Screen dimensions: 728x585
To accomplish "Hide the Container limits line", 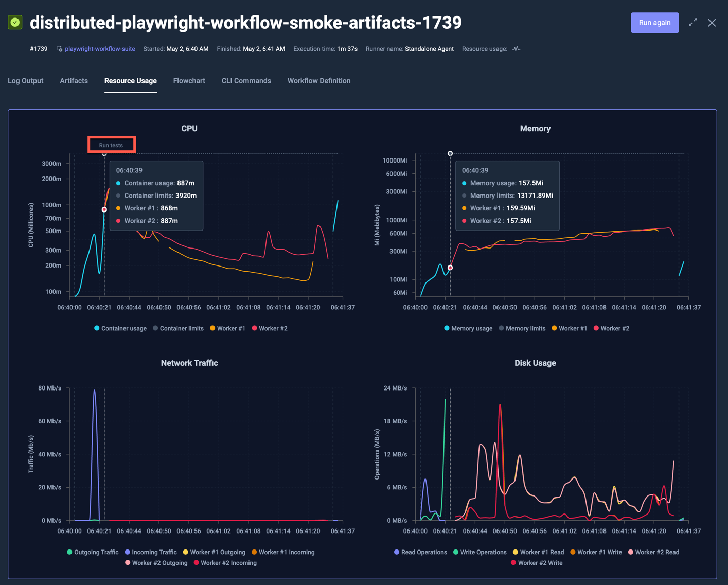I will (177, 328).
